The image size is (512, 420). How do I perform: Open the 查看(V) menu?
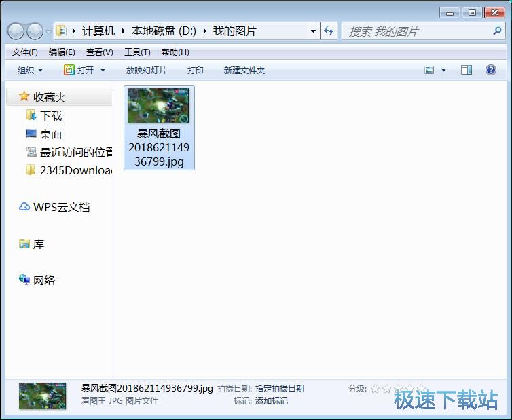[x=99, y=52]
